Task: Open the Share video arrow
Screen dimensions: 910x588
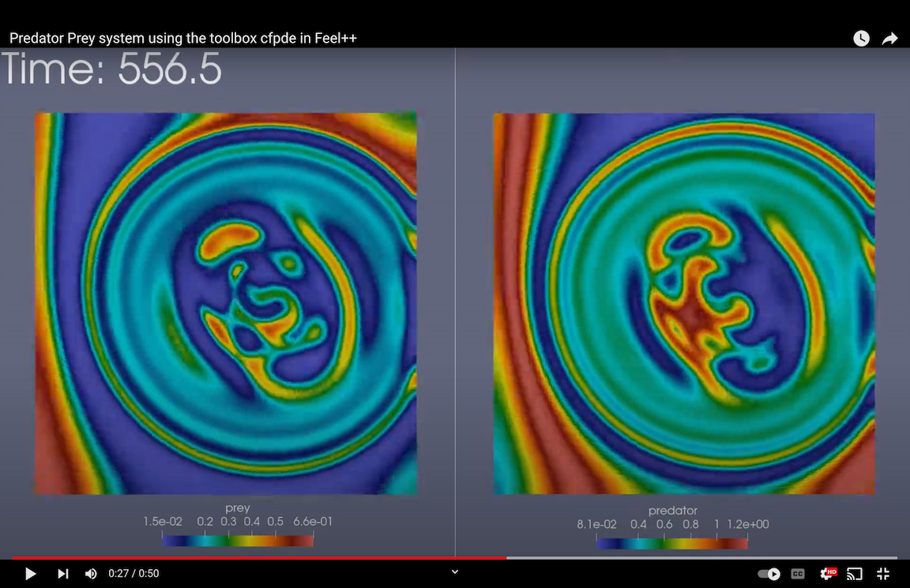Action: [x=889, y=39]
